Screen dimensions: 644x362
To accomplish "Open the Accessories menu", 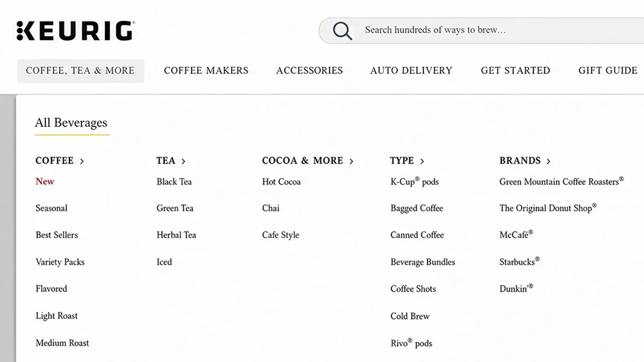I will pos(309,71).
